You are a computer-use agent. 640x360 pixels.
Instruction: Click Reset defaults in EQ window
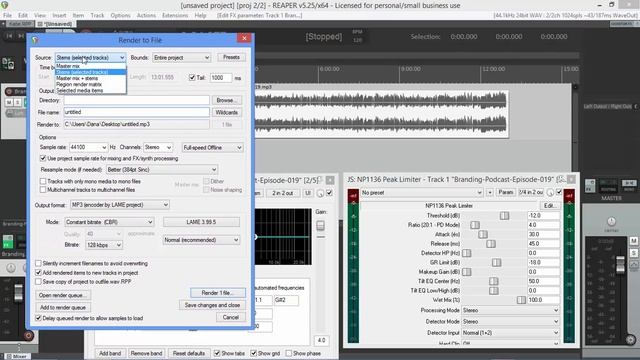(189, 353)
